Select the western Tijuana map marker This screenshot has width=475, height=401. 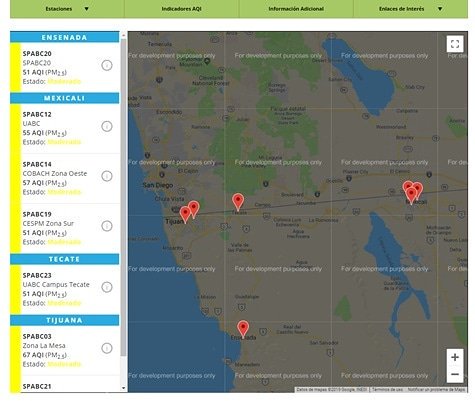click(x=185, y=214)
